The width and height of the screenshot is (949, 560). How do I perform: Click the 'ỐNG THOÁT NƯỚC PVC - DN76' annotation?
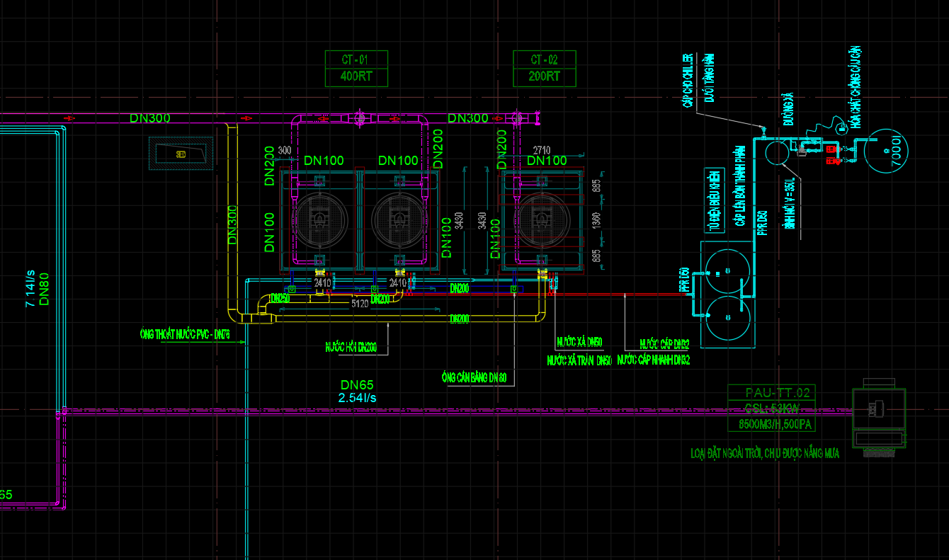[185, 333]
